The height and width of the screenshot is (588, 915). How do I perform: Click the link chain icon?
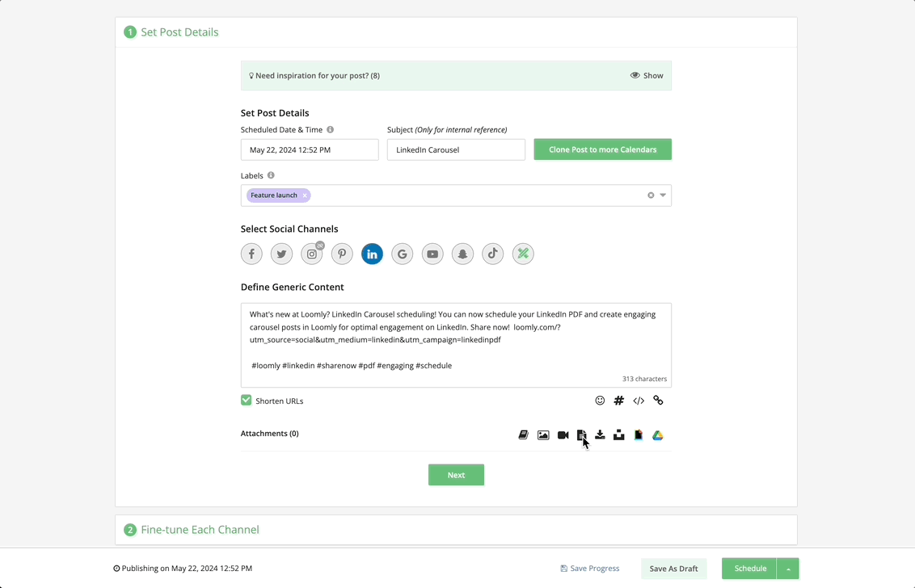coord(658,401)
